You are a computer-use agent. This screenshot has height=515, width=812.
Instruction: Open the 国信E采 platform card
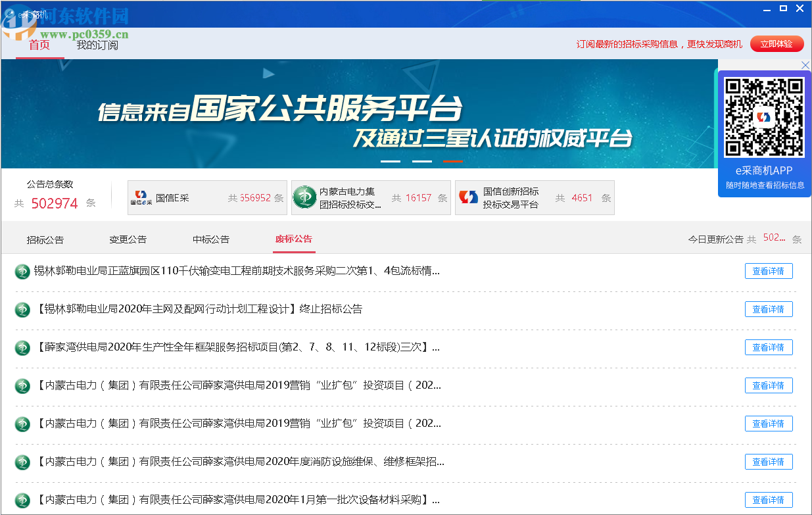tap(208, 197)
